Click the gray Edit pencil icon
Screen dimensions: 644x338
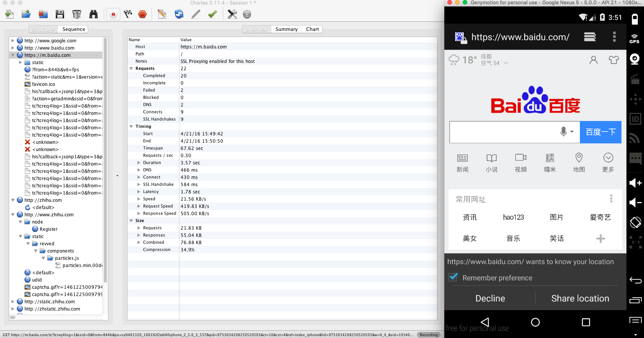point(195,14)
